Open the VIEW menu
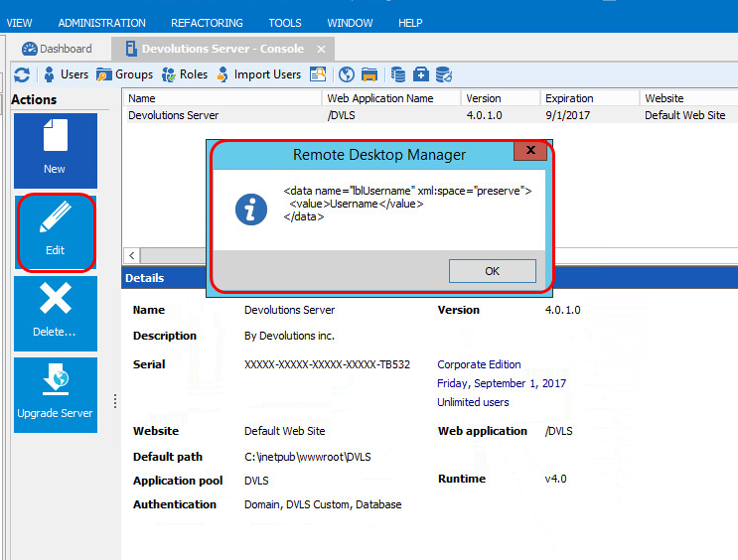 point(19,23)
